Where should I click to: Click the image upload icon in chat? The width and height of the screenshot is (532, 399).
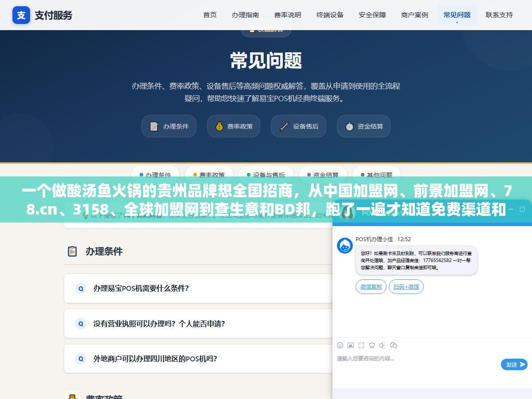point(351,345)
